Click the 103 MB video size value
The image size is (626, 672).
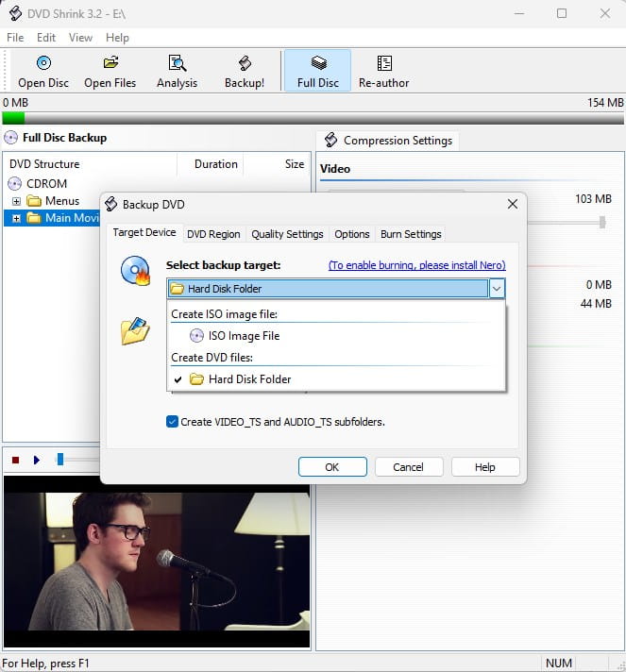593,199
